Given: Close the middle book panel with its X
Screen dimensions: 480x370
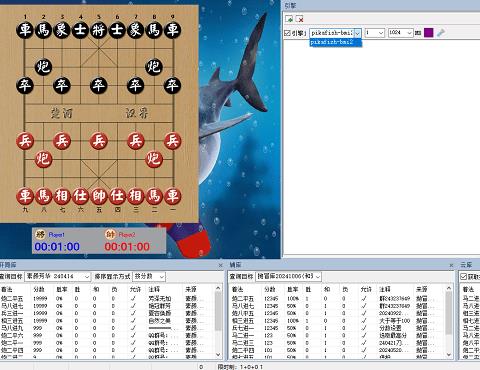Looking at the screenshot, I should [451, 265].
